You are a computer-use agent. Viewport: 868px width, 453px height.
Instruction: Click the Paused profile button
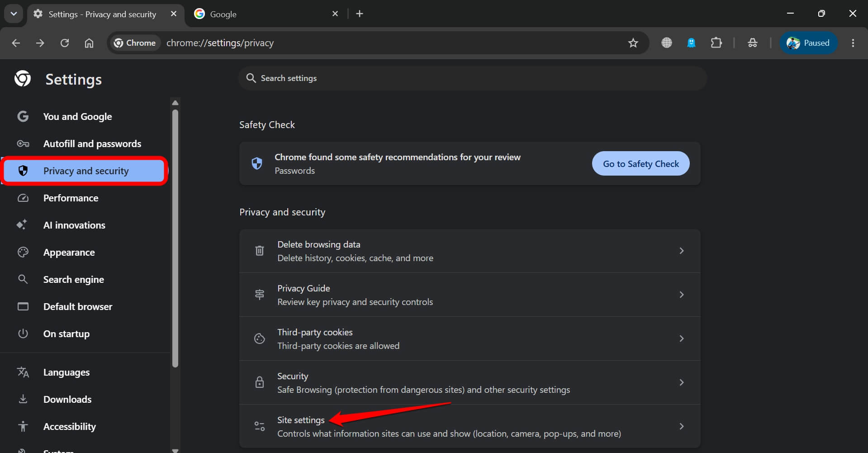(808, 43)
